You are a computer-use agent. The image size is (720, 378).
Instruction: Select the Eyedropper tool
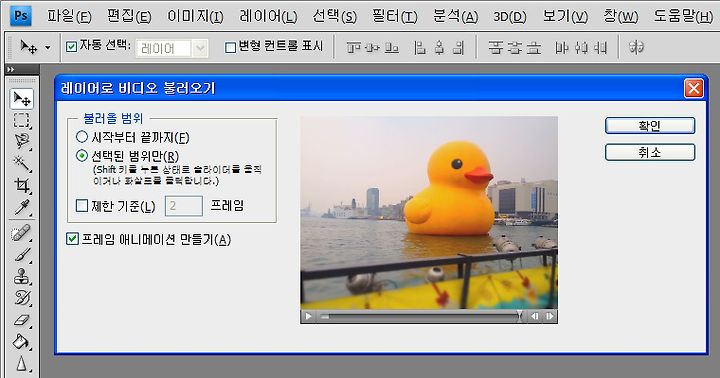(22, 207)
